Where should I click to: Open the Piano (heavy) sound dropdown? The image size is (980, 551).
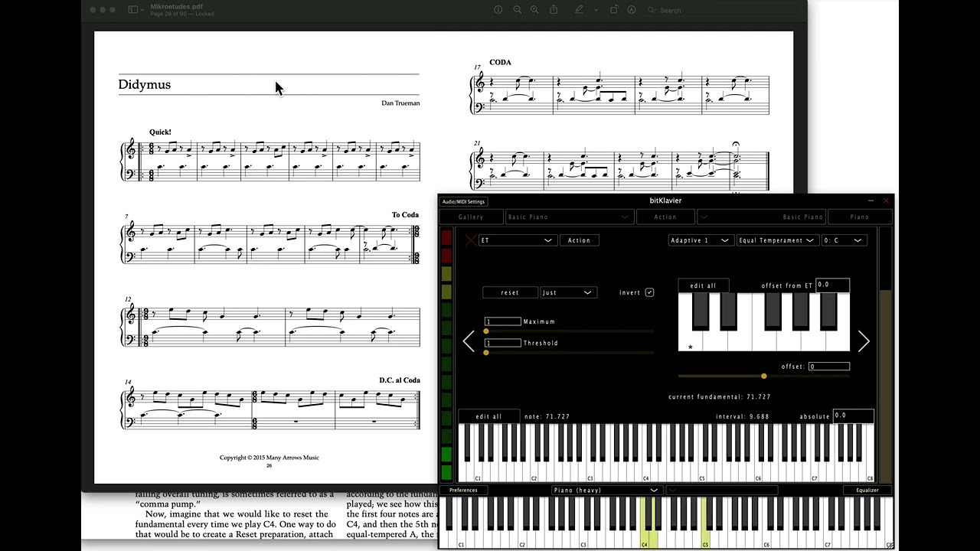[x=606, y=490]
